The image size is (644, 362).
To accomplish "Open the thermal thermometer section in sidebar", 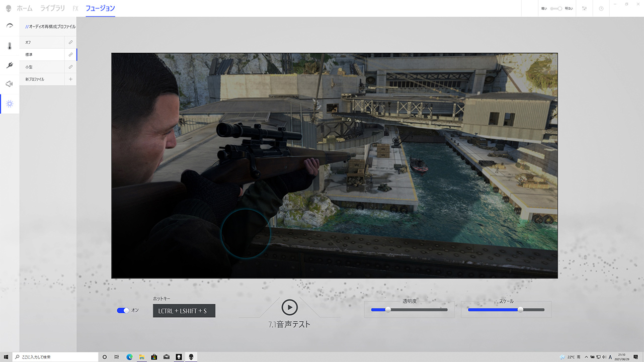I will pos(9,46).
